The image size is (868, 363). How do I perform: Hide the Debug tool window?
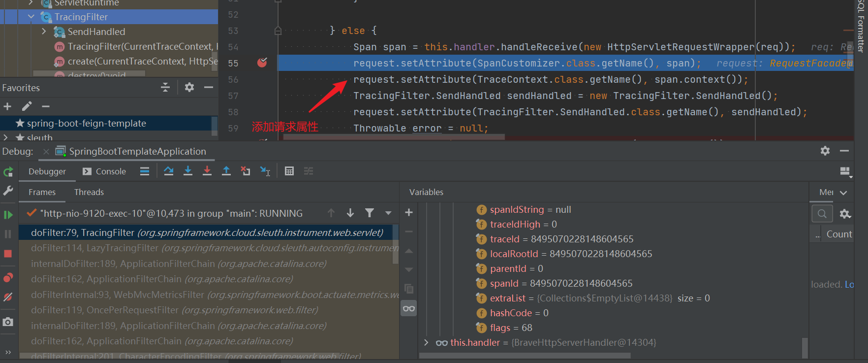click(x=844, y=151)
